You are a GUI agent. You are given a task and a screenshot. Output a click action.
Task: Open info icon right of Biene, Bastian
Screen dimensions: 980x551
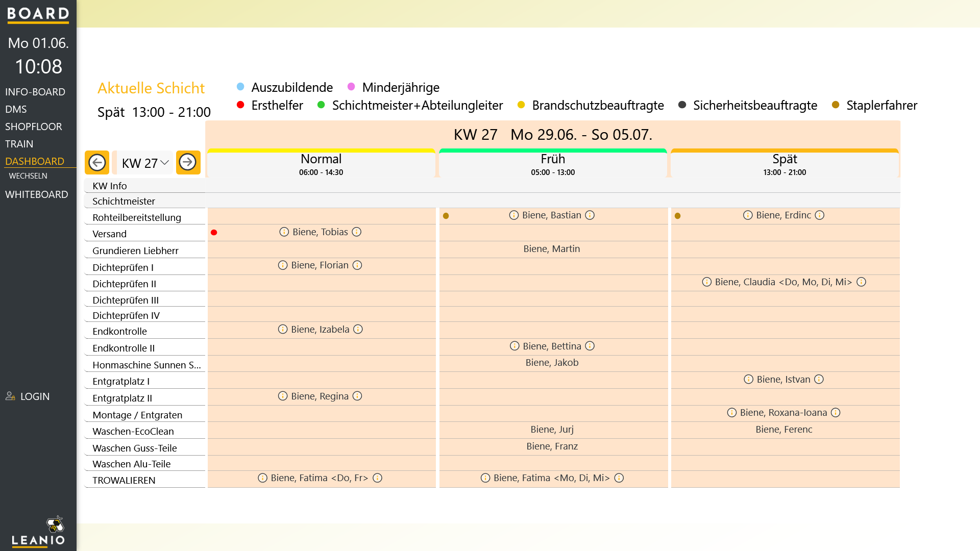click(590, 215)
